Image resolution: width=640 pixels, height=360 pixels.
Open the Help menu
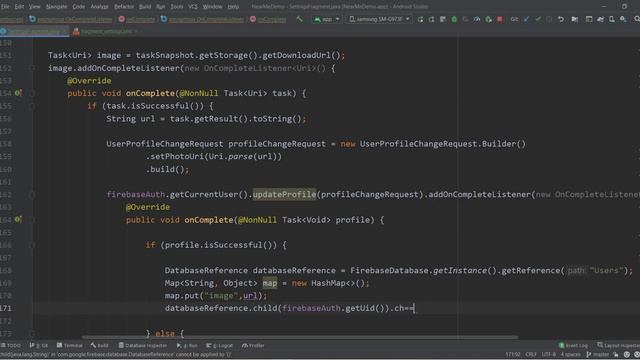pyautogui.click(x=233, y=7)
